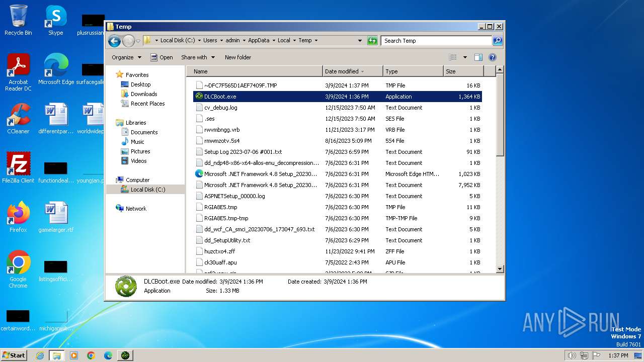Select Recent Places in navigation pane
The image size is (644, 362).
pyautogui.click(x=147, y=104)
